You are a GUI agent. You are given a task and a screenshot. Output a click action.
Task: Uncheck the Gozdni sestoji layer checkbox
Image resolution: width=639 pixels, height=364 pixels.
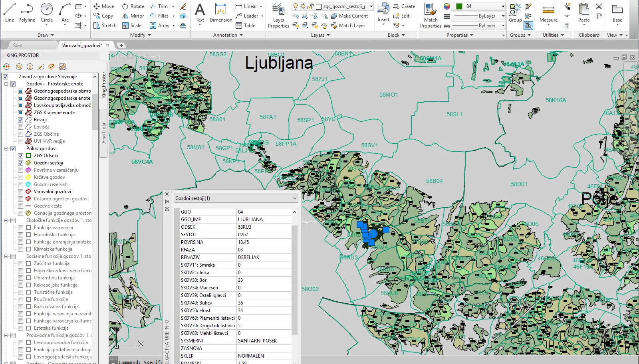tap(20, 163)
